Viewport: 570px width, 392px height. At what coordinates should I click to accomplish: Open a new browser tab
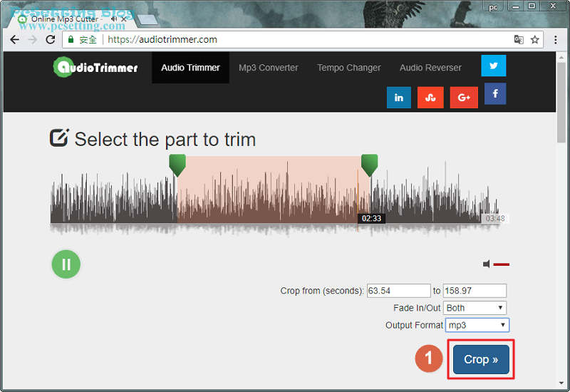pos(147,20)
